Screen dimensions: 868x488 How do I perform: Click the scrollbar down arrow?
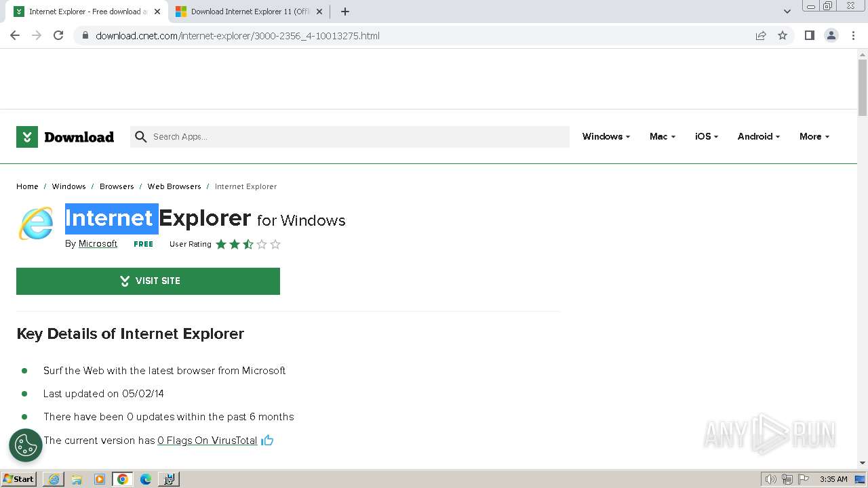pos(863,463)
